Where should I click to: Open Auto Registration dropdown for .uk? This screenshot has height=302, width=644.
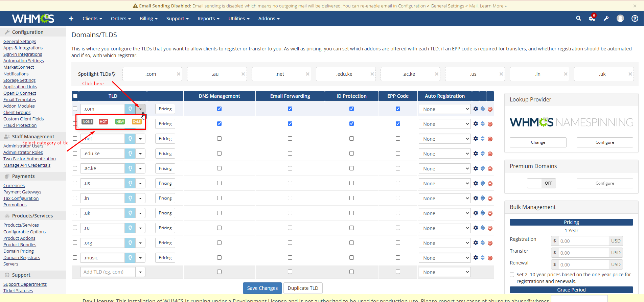click(x=444, y=213)
